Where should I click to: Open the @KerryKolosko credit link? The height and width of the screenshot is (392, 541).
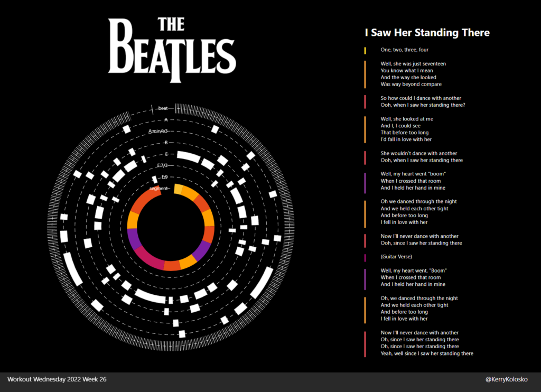(506, 379)
